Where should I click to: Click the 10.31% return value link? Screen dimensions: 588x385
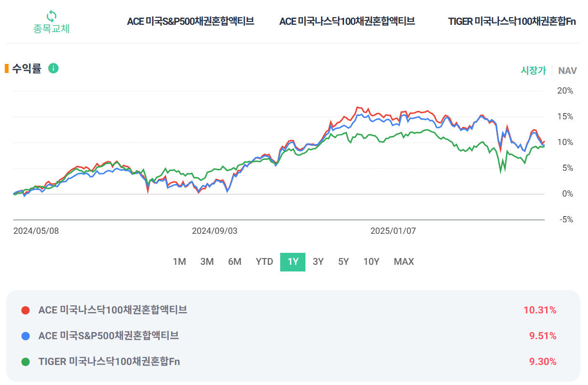coord(539,310)
